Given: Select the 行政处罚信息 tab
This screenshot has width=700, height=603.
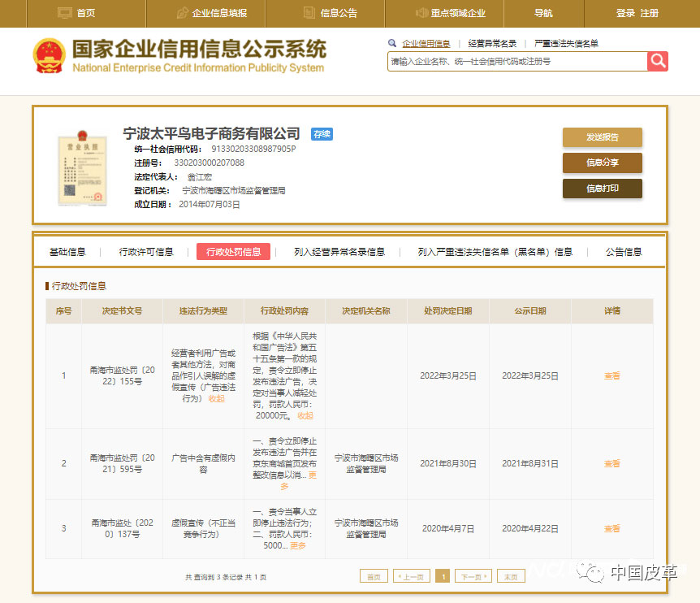Looking at the screenshot, I should [x=234, y=252].
